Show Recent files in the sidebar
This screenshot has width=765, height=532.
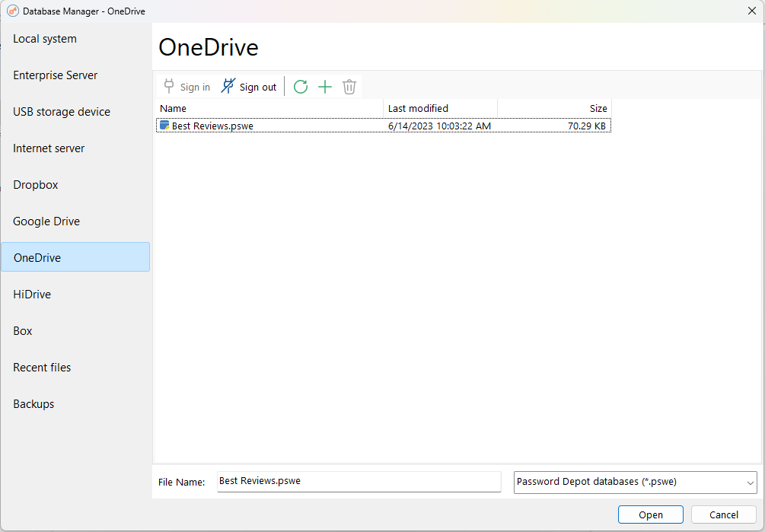click(x=41, y=367)
